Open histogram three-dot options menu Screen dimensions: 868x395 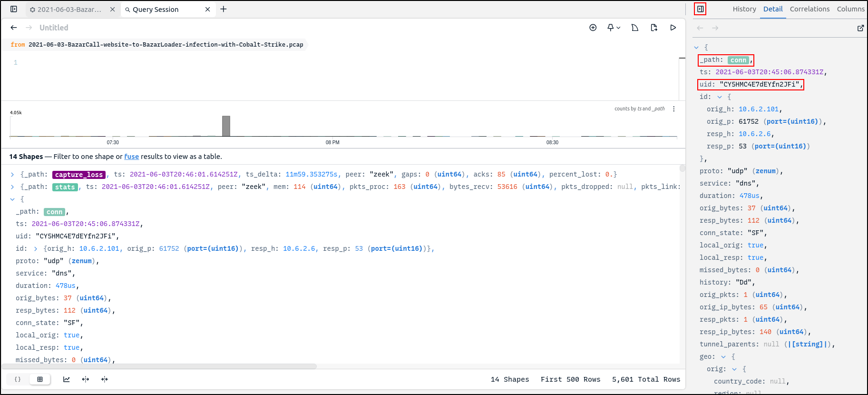[673, 109]
